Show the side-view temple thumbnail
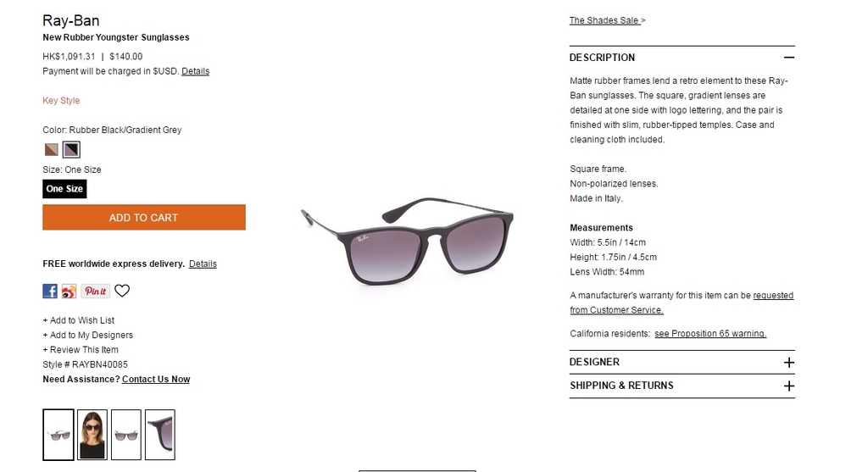 [x=160, y=435]
